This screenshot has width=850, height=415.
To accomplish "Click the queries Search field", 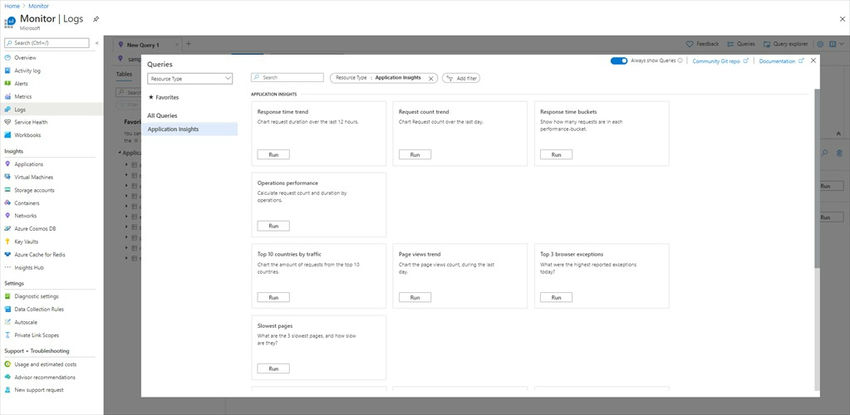I will pos(290,77).
